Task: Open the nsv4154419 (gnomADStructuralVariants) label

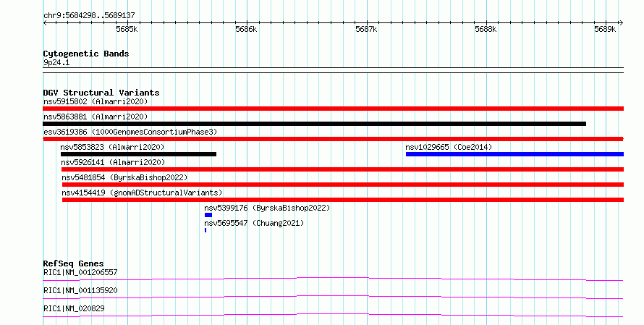Action: click(x=142, y=193)
